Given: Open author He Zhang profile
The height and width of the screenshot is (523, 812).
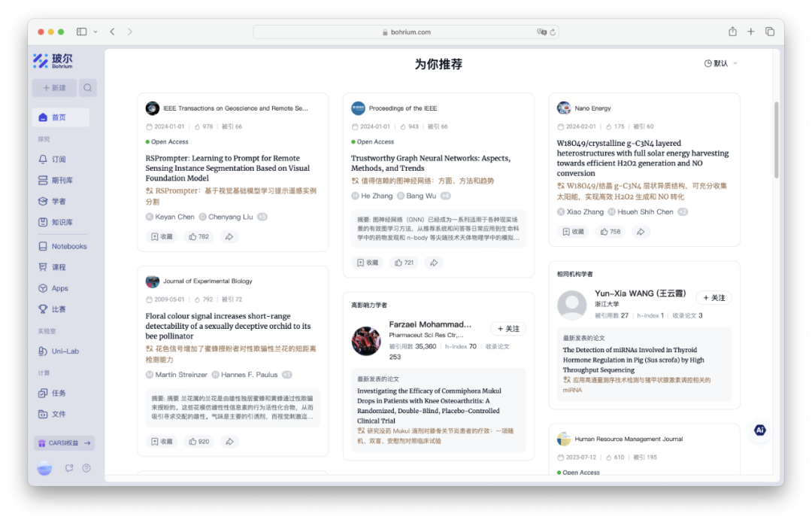Looking at the screenshot, I should [377, 196].
